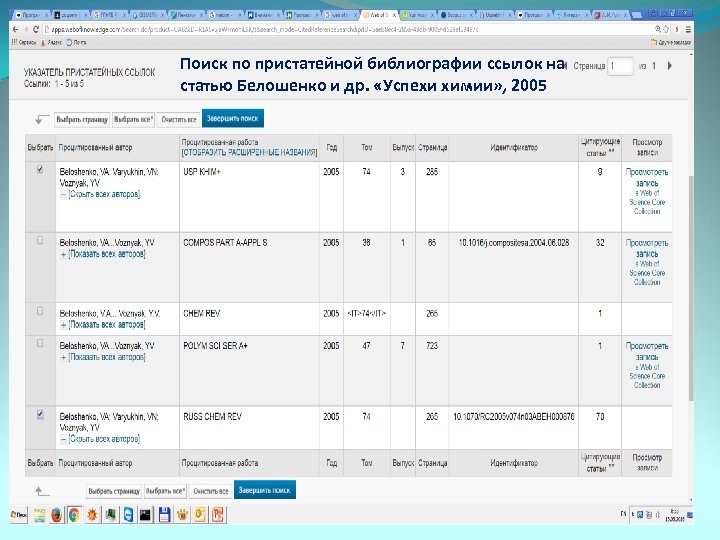
Task: Open the PowerPoint taskbar icon
Action: [x=218, y=515]
